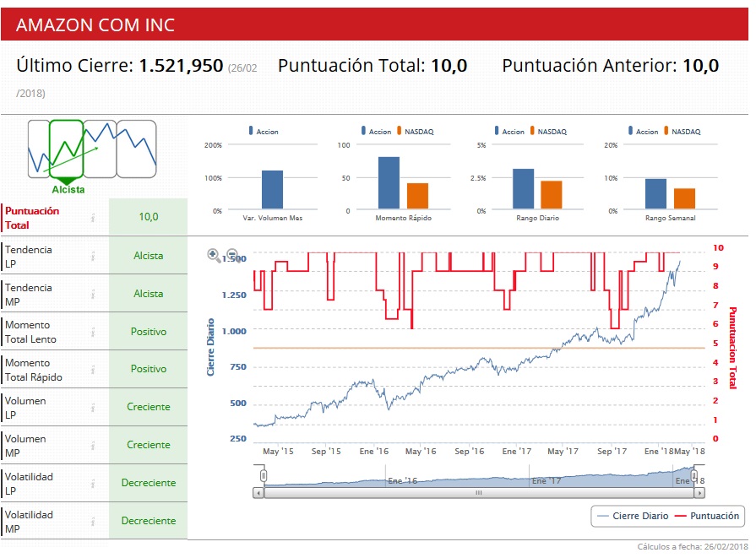Screen dimensions: 756x558
Task: Click the orange NASDAQ bar in Momento Rápido
Action: (x=417, y=196)
